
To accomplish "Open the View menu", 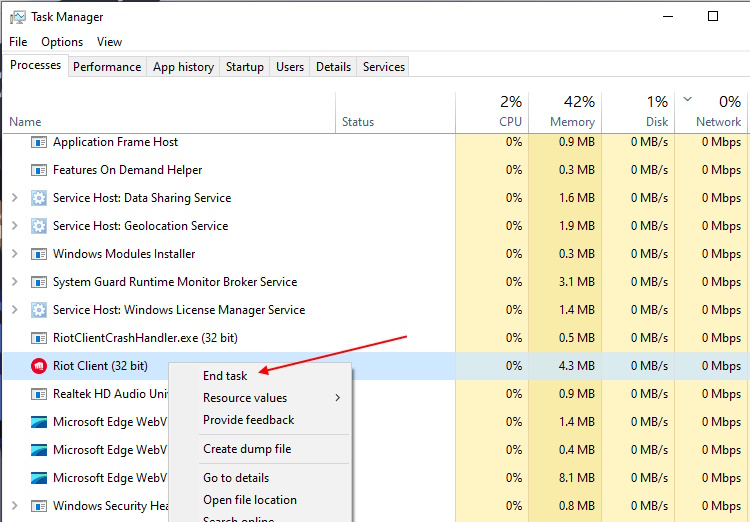I will click(109, 42).
